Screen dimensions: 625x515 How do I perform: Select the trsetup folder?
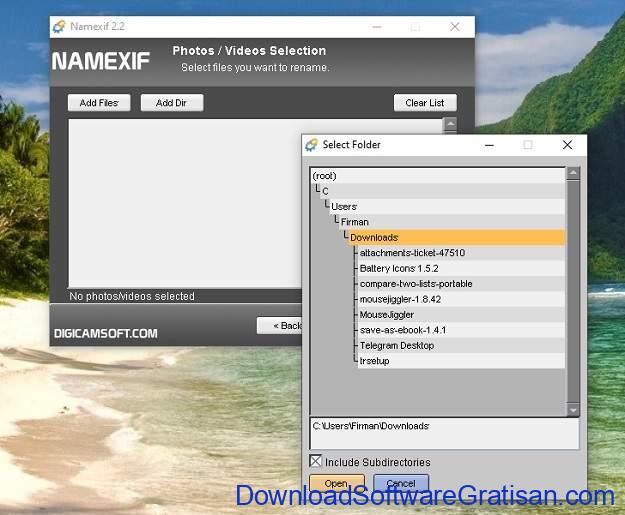coord(462,361)
